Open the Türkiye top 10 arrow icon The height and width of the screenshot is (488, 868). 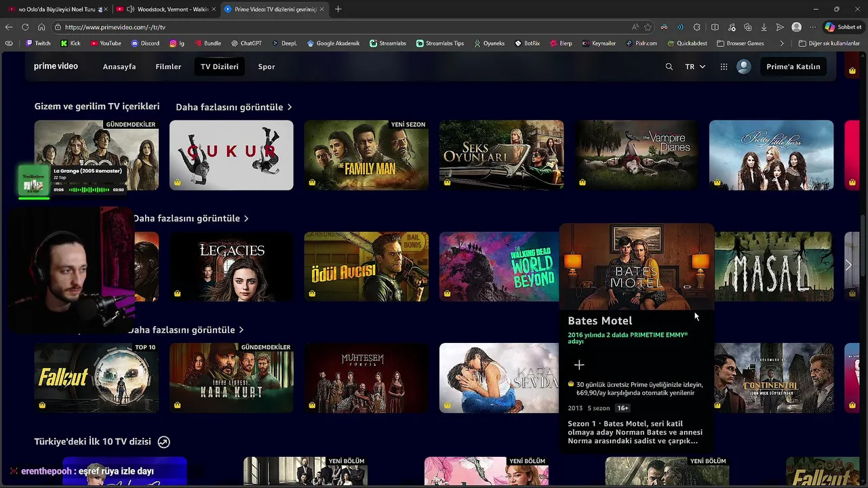(x=163, y=442)
